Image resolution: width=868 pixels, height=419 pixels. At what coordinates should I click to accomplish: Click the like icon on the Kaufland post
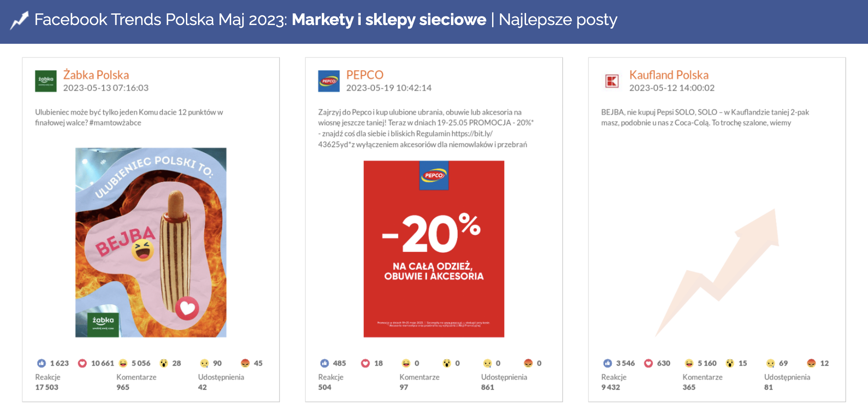click(x=607, y=363)
